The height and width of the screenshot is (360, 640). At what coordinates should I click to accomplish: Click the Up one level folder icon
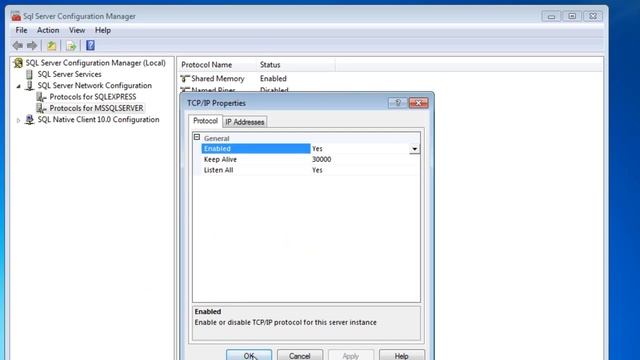click(51, 46)
